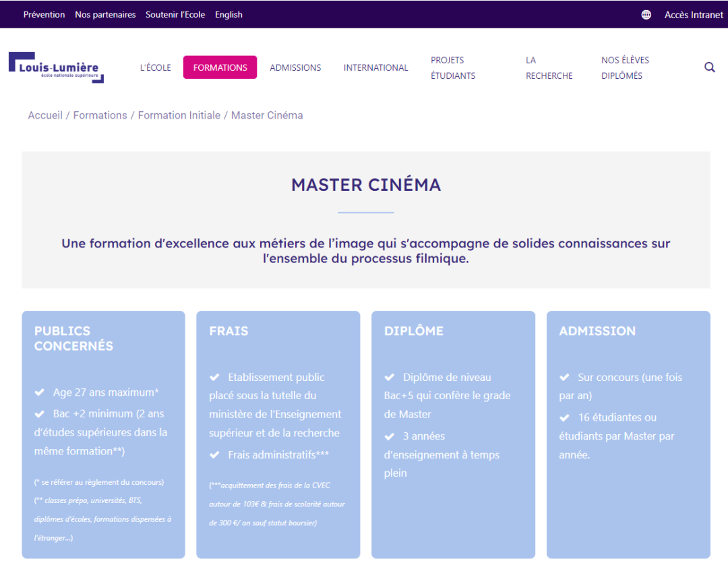This screenshot has height=563, width=728.
Task: Click checkmark beside Age 27 ans maximum
Action: 40,392
